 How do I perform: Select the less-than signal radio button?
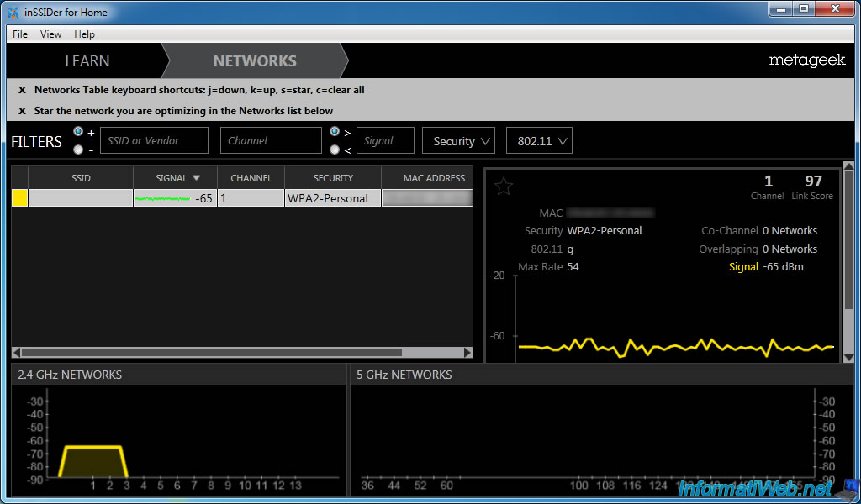pyautogui.click(x=335, y=150)
